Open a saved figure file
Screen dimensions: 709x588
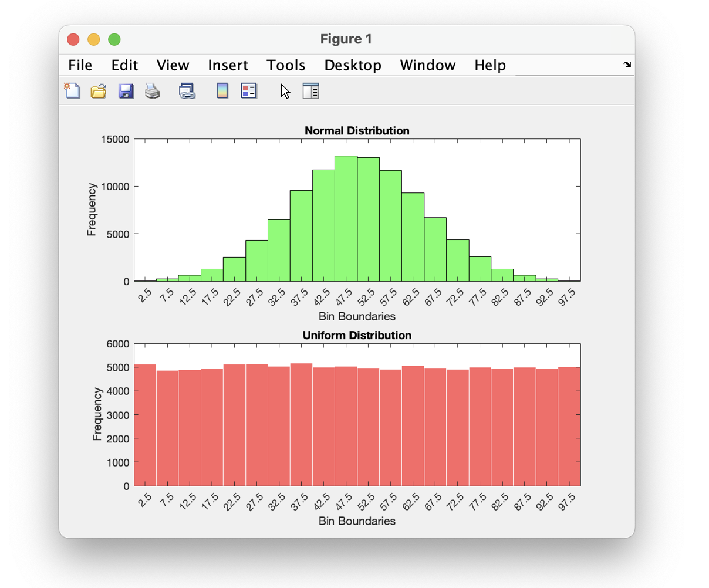click(98, 91)
